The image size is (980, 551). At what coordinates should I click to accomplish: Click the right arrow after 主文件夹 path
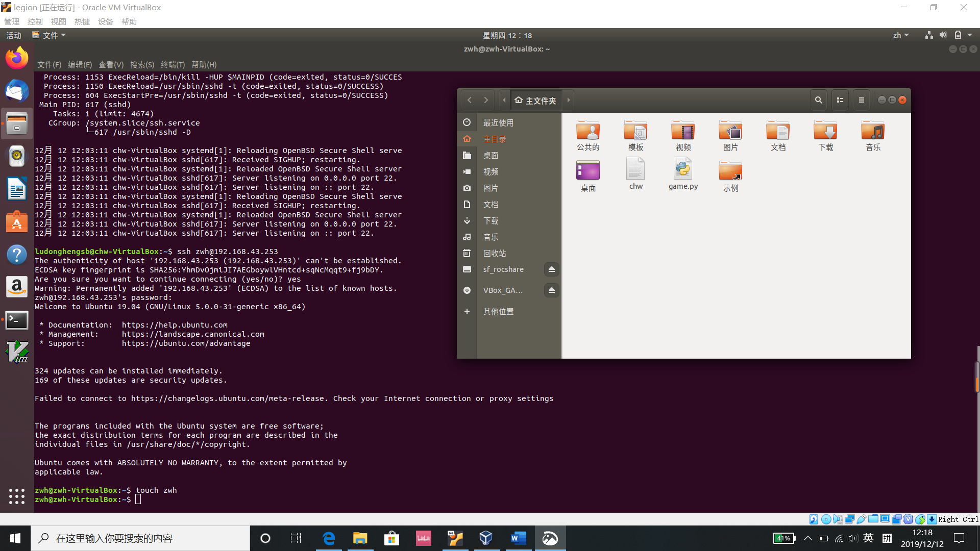pyautogui.click(x=568, y=100)
